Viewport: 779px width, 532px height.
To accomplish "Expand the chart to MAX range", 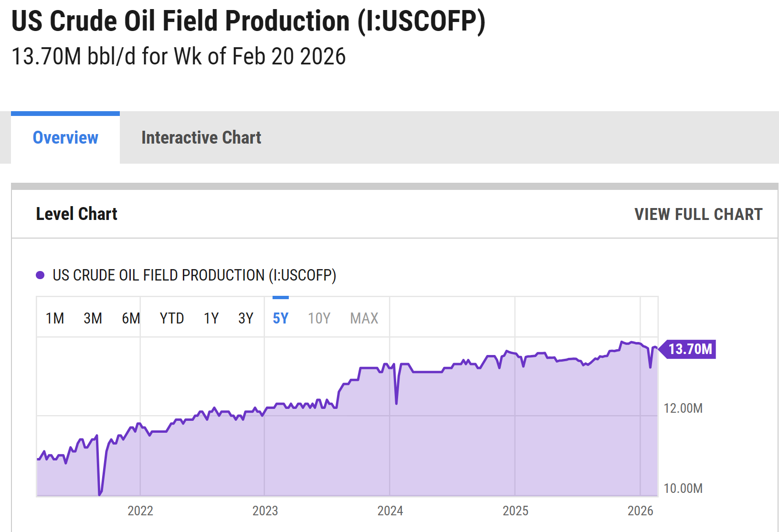I will click(364, 318).
